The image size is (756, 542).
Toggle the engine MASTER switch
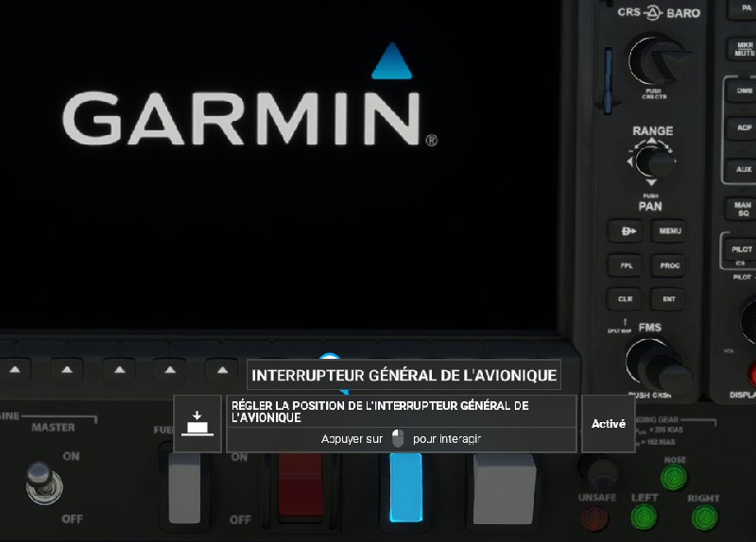point(40,482)
